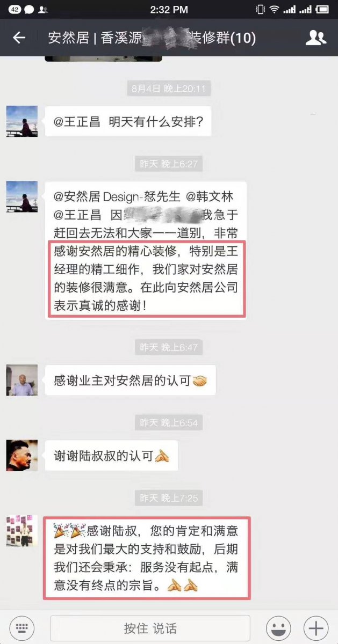Screen dimensions: 338x644
Task: Open the plus attachments menu
Action: [x=316, y=628]
